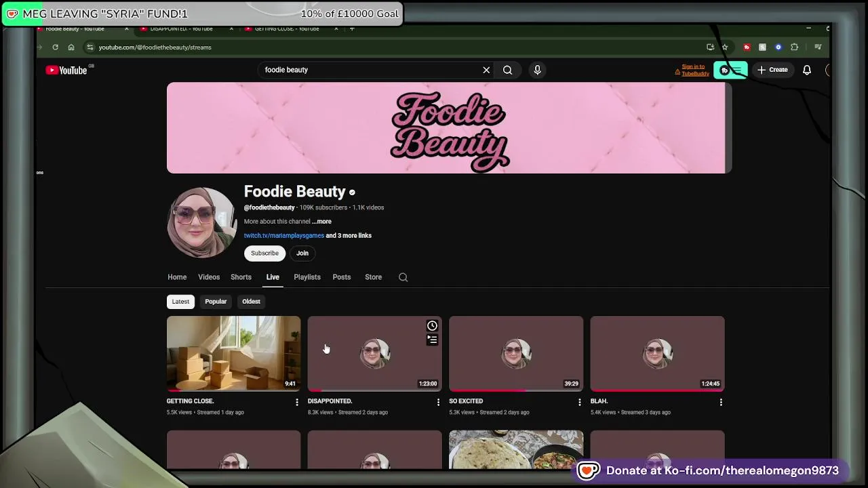Switch to the Store channel tab

pos(373,277)
